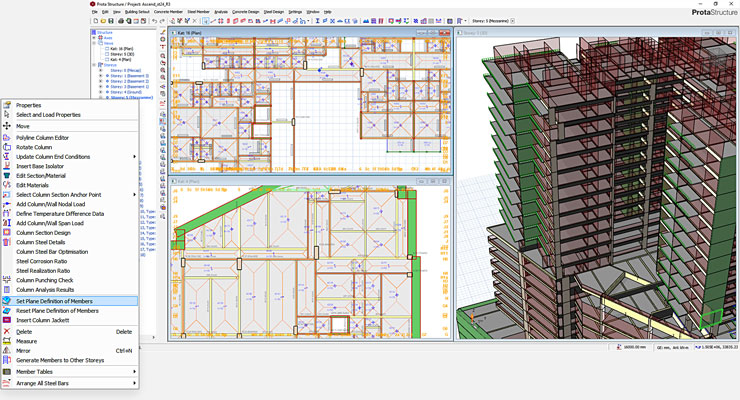
Task: Click the New project icon in toolbar
Action: (96, 21)
